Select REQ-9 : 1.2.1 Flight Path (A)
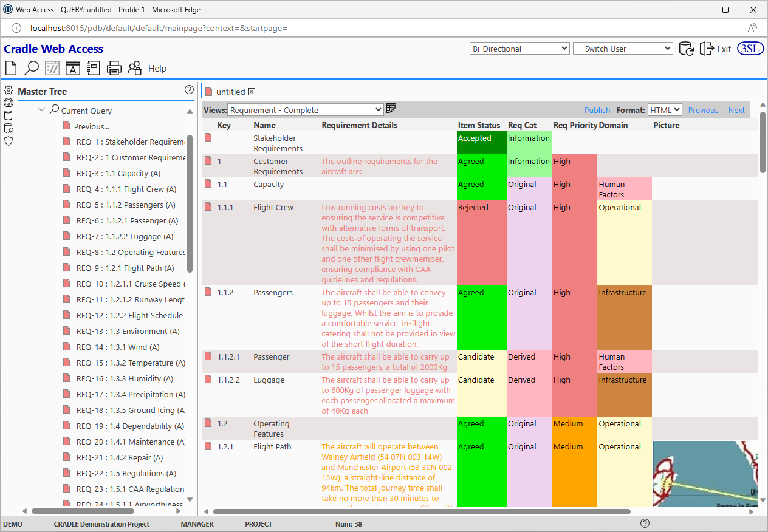Viewport: 768px width, 532px height. pos(125,268)
